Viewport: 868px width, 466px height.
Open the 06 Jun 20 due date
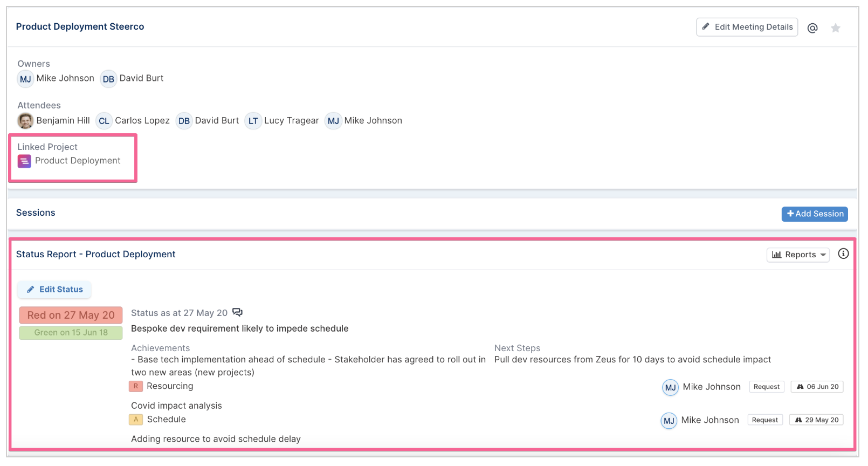(817, 387)
